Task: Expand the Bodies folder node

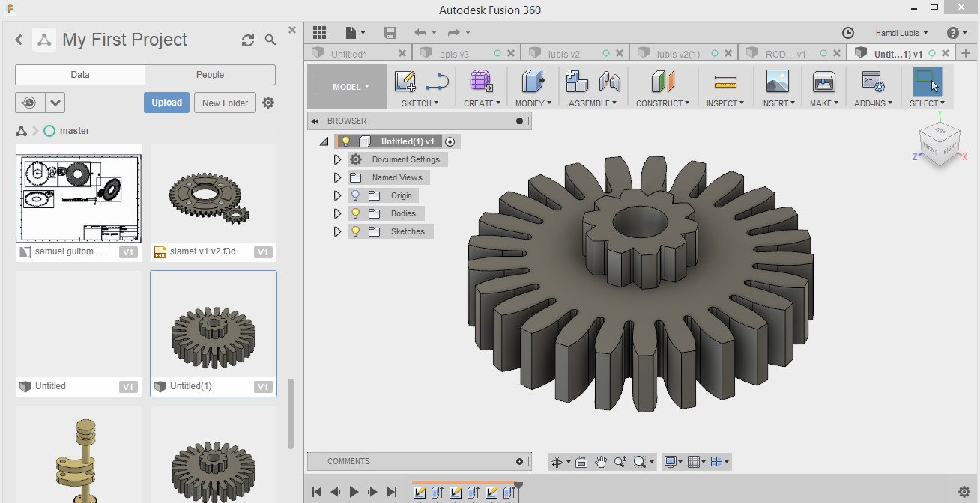Action: coord(338,213)
